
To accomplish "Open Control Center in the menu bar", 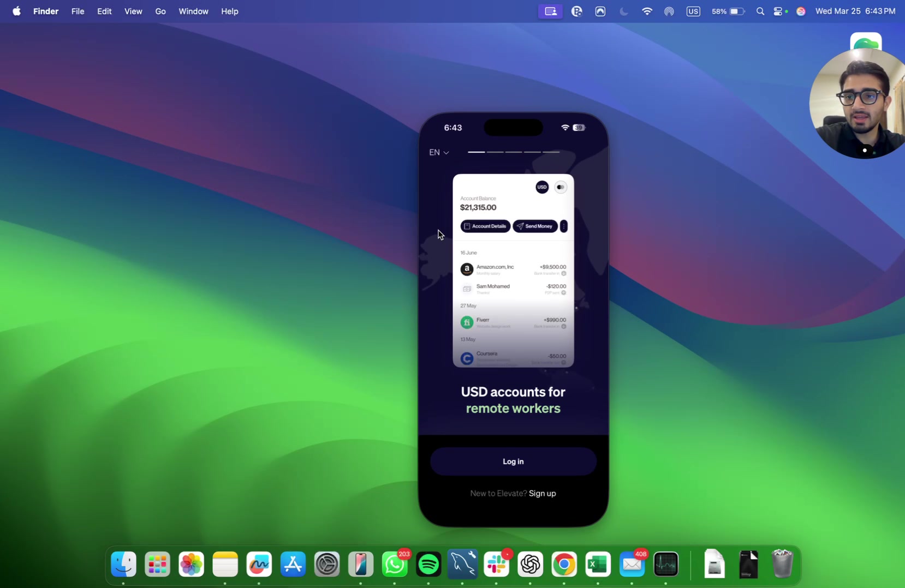I will point(778,11).
